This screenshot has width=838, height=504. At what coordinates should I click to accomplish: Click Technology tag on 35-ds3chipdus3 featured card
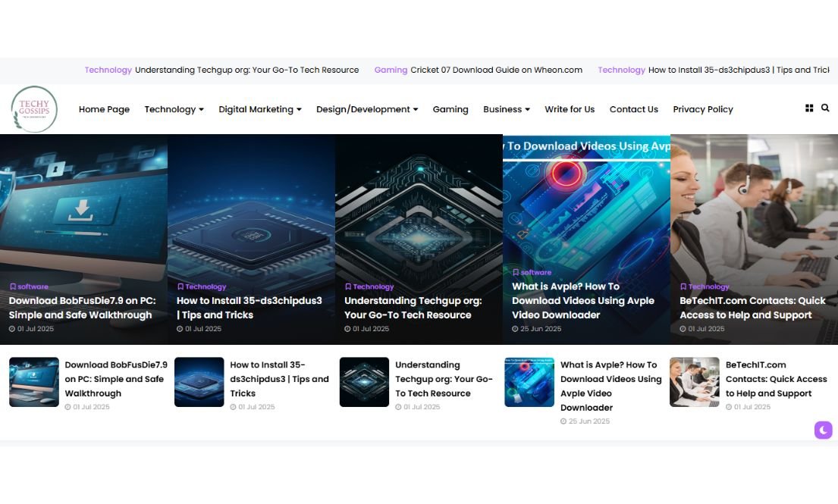point(202,286)
